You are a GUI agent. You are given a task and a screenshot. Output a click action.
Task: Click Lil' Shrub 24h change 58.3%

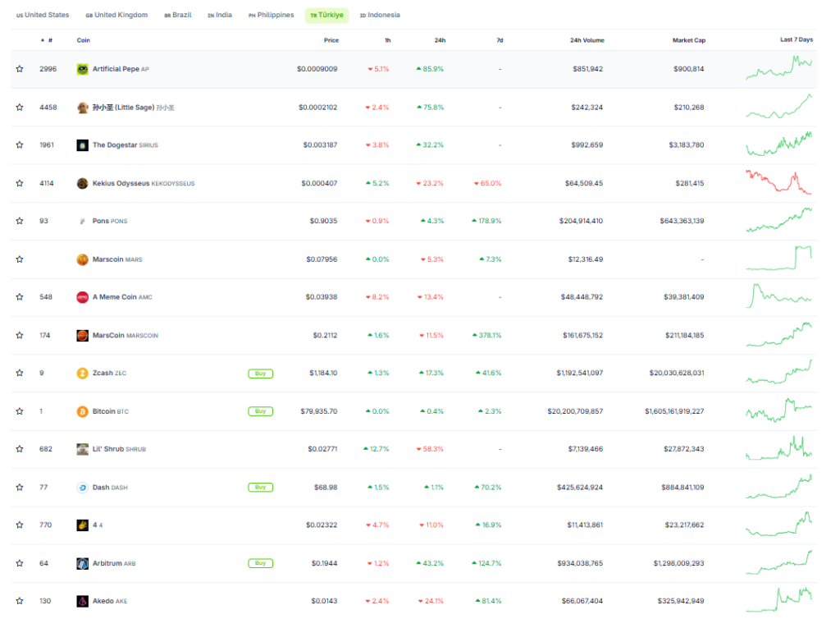pyautogui.click(x=430, y=449)
